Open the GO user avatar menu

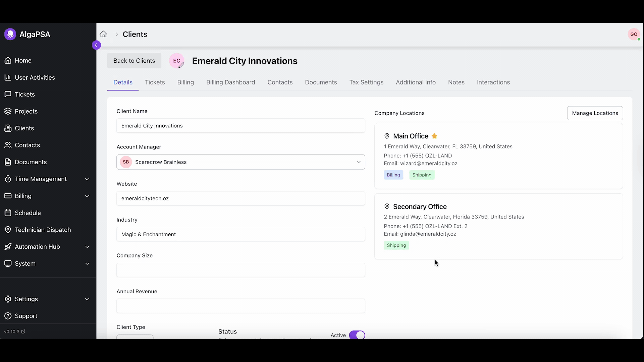coord(633,34)
